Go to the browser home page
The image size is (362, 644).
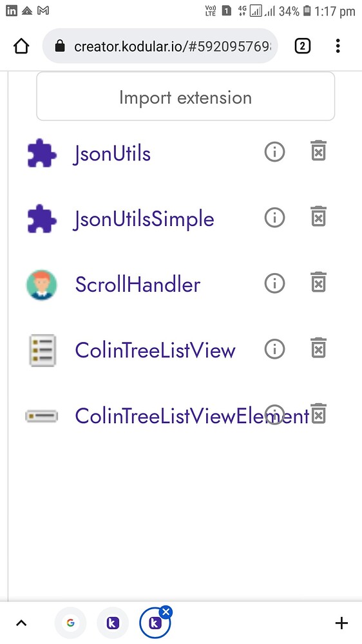pos(21,46)
